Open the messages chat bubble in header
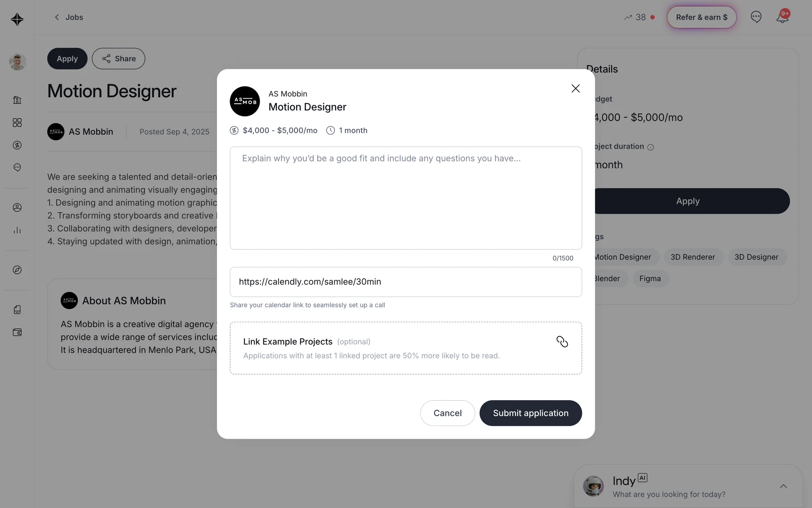Image resolution: width=812 pixels, height=508 pixels. 756,17
